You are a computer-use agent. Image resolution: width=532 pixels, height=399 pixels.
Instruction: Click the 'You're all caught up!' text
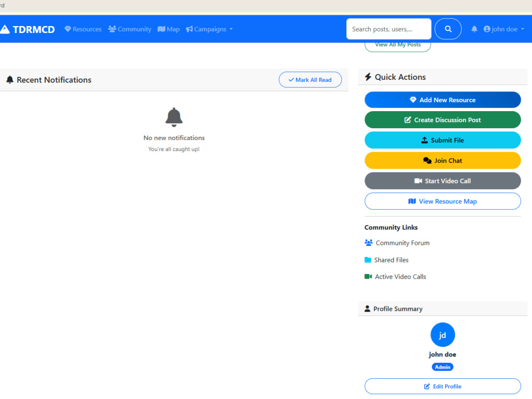tap(174, 149)
